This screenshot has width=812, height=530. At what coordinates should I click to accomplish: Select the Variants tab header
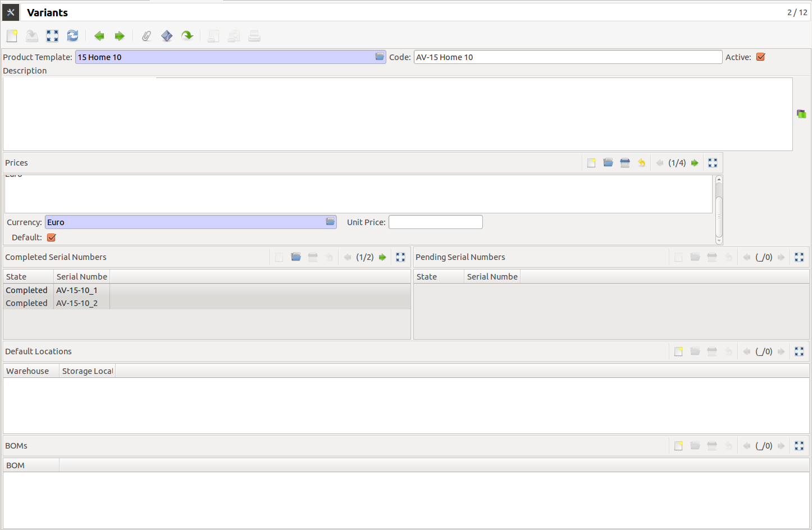[47, 12]
